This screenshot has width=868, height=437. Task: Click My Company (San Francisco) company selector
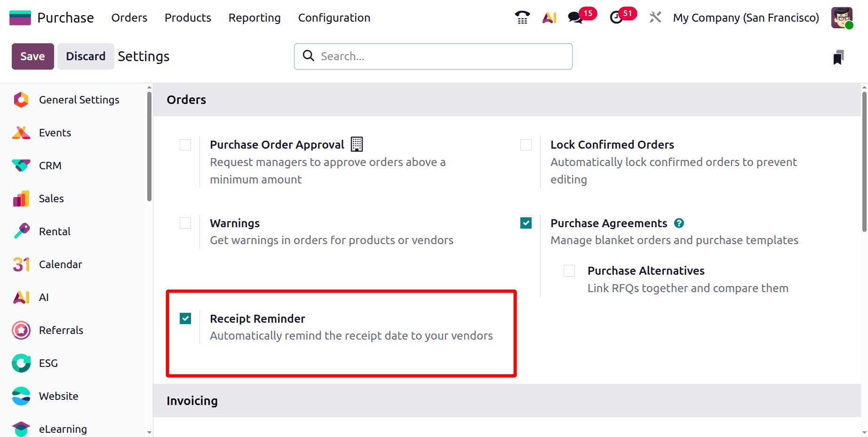click(746, 17)
